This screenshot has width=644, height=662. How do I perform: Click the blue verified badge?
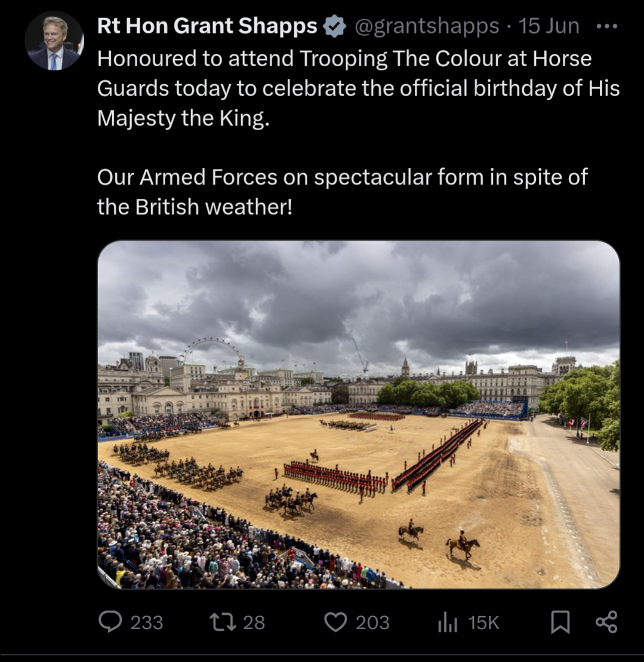click(334, 26)
